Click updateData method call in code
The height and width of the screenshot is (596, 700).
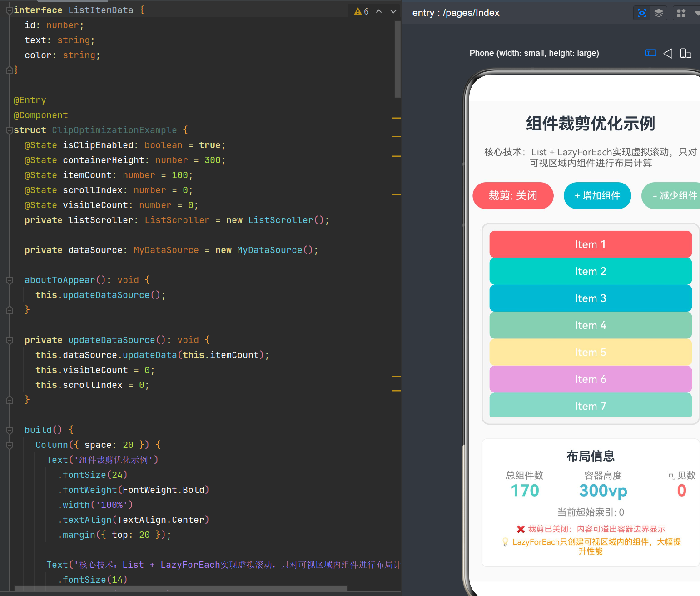149,355
